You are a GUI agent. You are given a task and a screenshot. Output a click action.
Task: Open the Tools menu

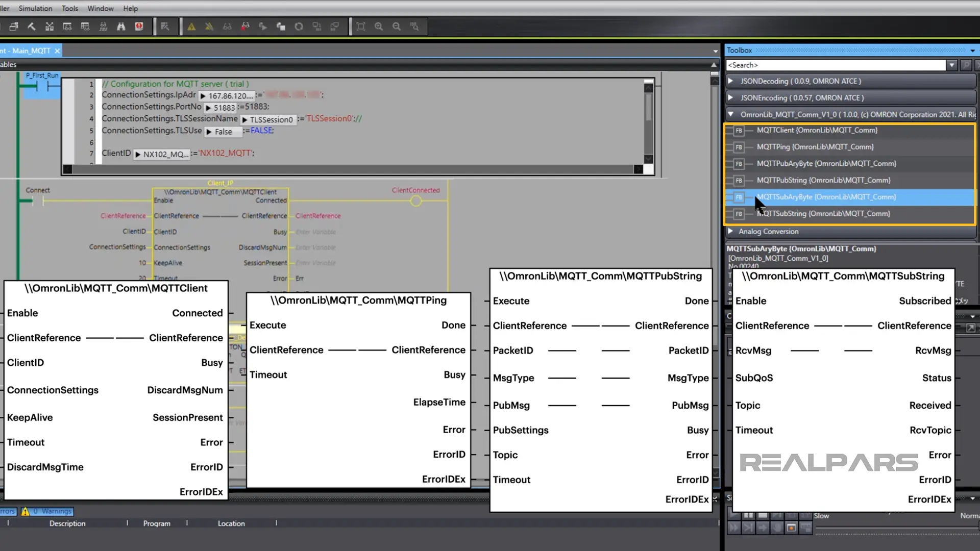coord(70,8)
